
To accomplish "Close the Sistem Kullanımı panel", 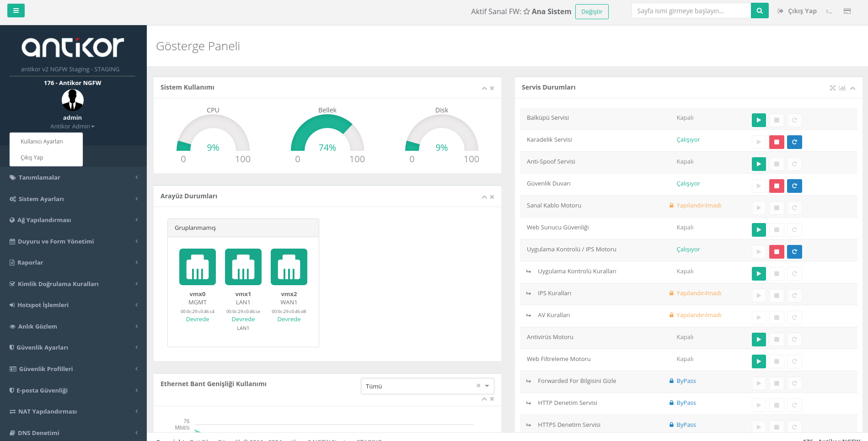I will pos(492,88).
